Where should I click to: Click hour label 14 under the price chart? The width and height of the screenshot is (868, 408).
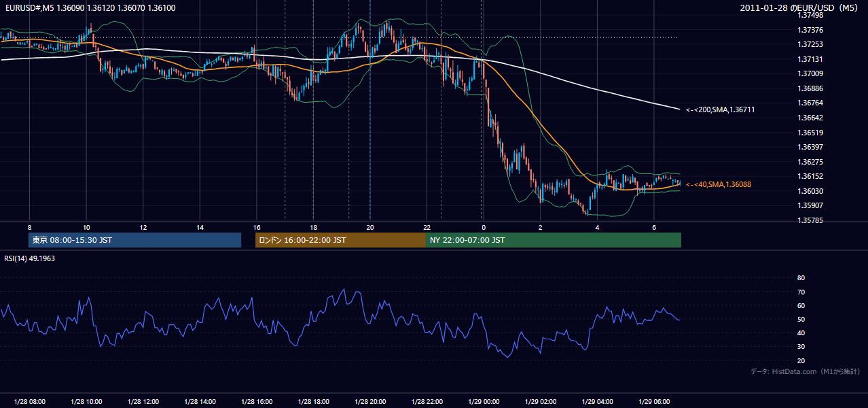(200, 227)
